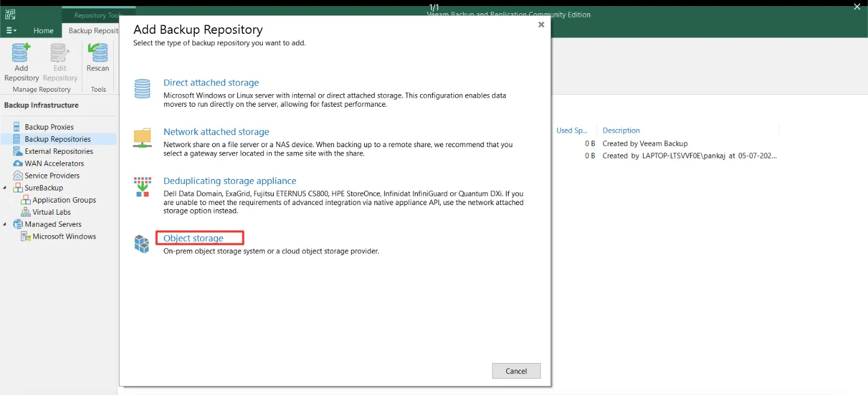Switch to the Home ribbon tab
This screenshot has width=868, height=395.
coord(43,30)
